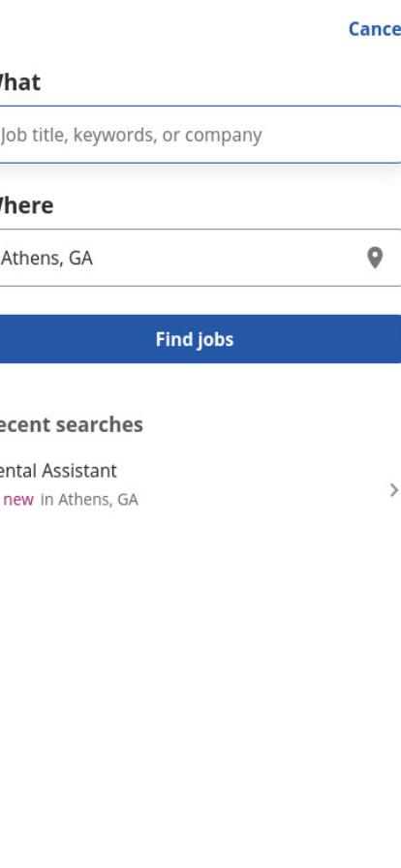Image resolution: width=401 pixels, height=868 pixels.
Task: Cancel the job search screen
Action: [375, 29]
